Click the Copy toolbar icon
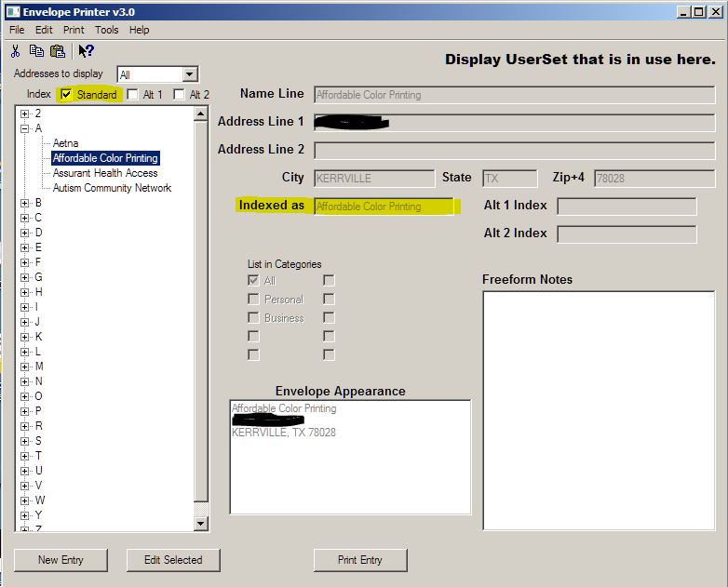This screenshot has width=728, height=587. (36, 51)
